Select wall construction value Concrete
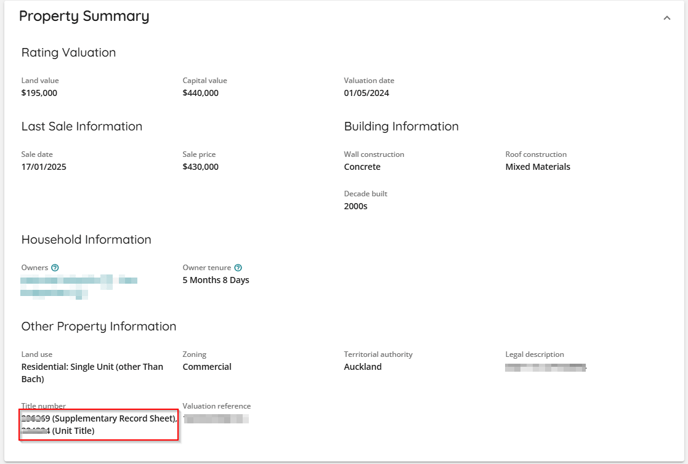The height and width of the screenshot is (464, 688). [x=362, y=167]
